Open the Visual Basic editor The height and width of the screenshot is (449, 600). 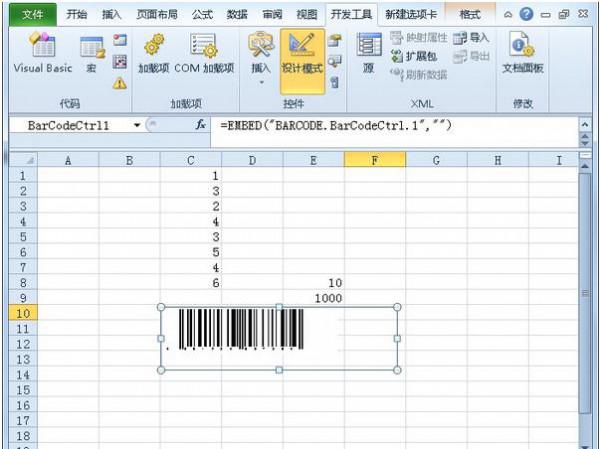[x=42, y=52]
